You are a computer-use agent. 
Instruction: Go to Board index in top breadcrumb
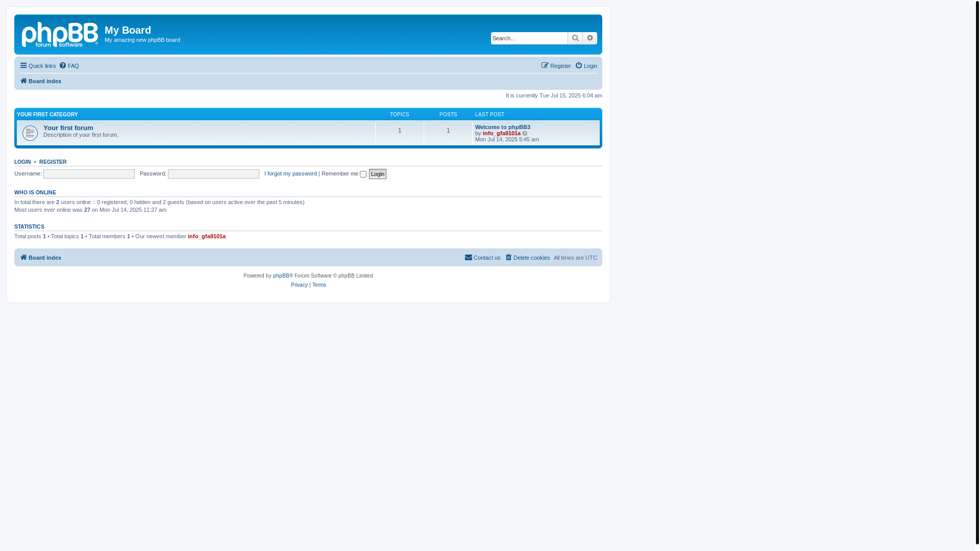(40, 81)
